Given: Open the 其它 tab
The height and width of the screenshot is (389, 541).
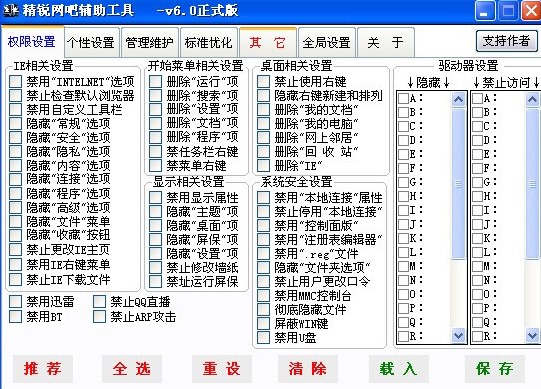Looking at the screenshot, I should (268, 43).
